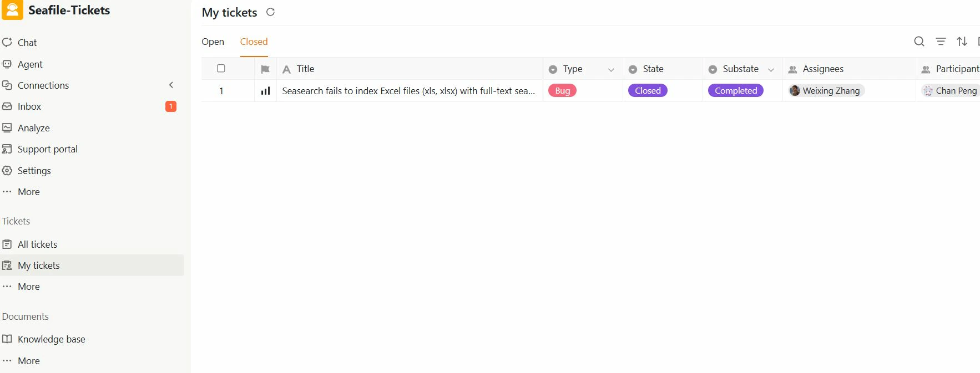Image resolution: width=980 pixels, height=373 pixels.
Task: Go to the Connections page
Action: point(43,85)
